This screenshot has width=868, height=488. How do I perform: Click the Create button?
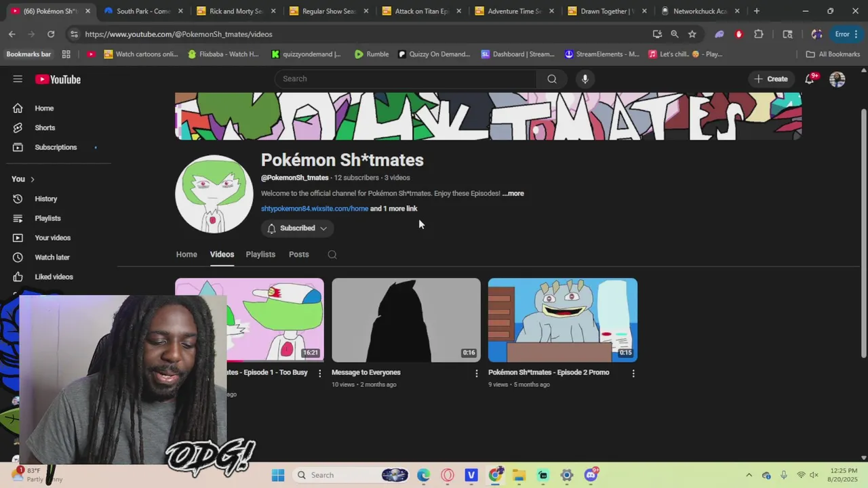770,79
